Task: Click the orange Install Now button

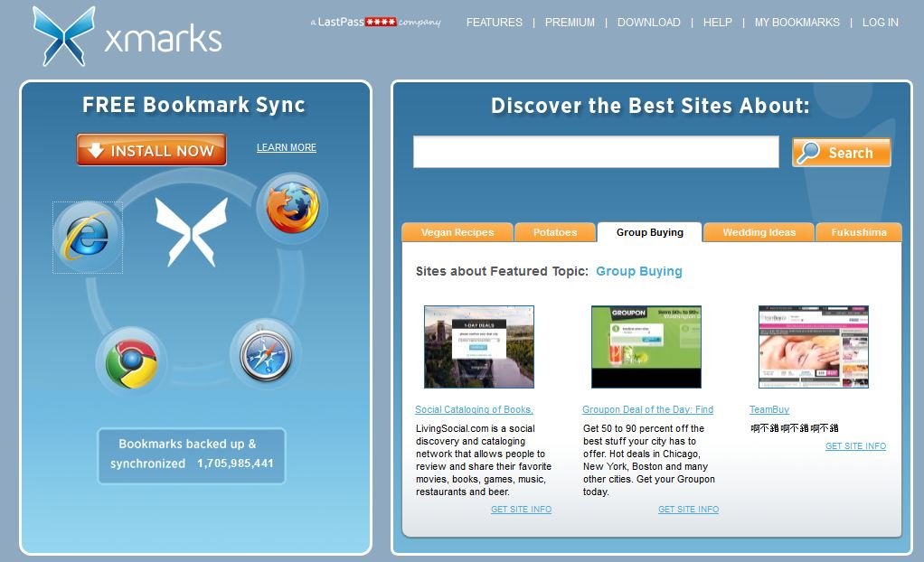Action: point(152,150)
